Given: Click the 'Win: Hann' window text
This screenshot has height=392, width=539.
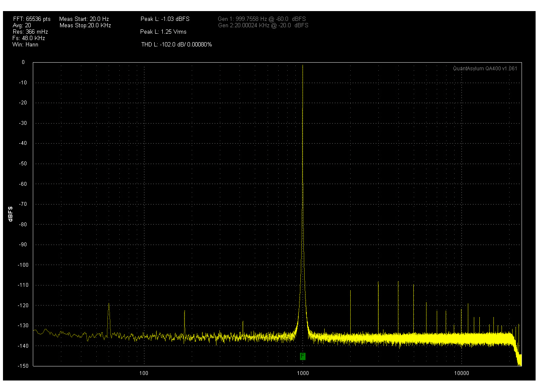Looking at the screenshot, I should pyautogui.click(x=25, y=44).
